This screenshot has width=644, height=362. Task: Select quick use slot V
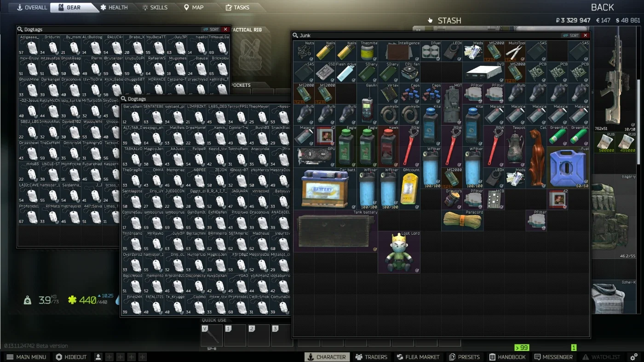[x=212, y=335]
